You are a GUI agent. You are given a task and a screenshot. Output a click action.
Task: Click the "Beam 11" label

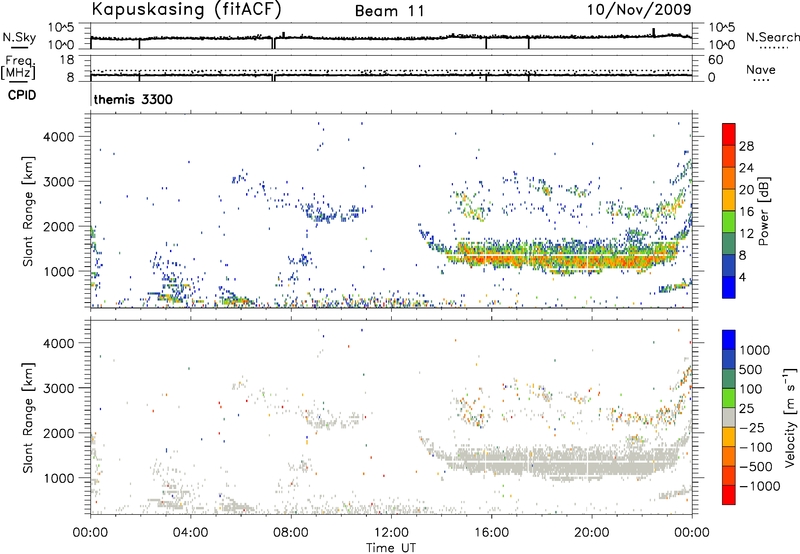(390, 11)
